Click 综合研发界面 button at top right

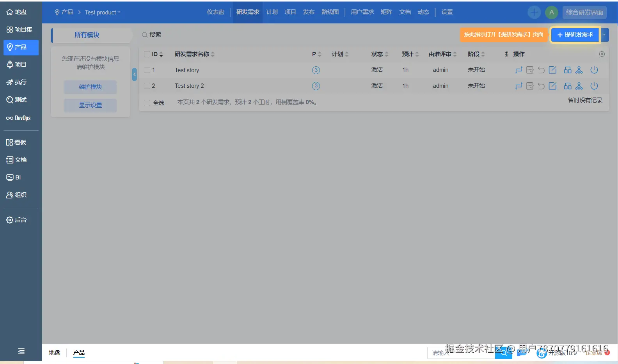click(x=584, y=12)
